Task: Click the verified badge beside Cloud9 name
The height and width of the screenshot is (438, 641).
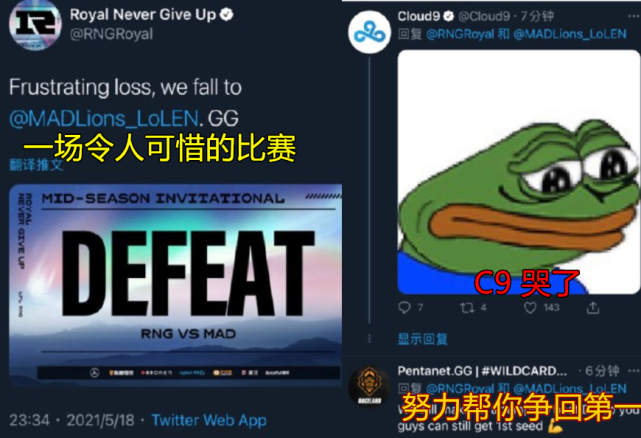Action: click(x=448, y=16)
